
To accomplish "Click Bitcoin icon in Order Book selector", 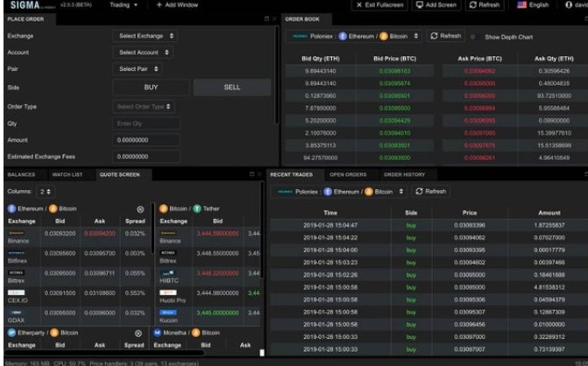I will [383, 37].
